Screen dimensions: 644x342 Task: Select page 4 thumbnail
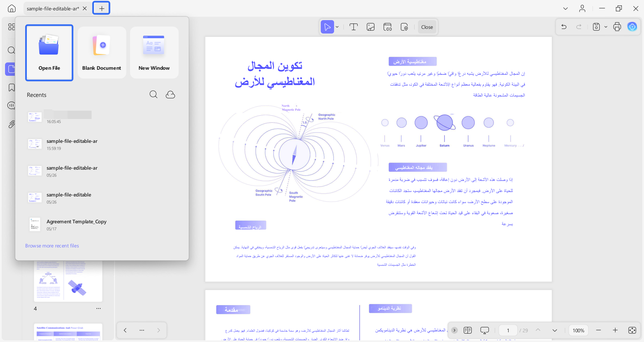pos(68,281)
